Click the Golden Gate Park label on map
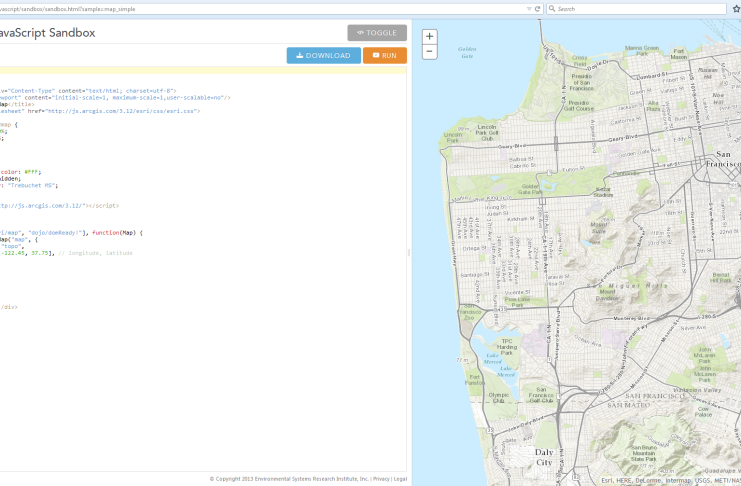The height and width of the screenshot is (486, 741). [529, 189]
